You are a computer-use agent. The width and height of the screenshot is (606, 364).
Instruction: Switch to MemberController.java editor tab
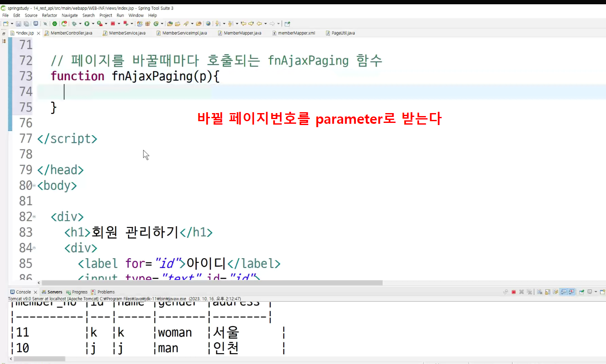pyautogui.click(x=68, y=33)
